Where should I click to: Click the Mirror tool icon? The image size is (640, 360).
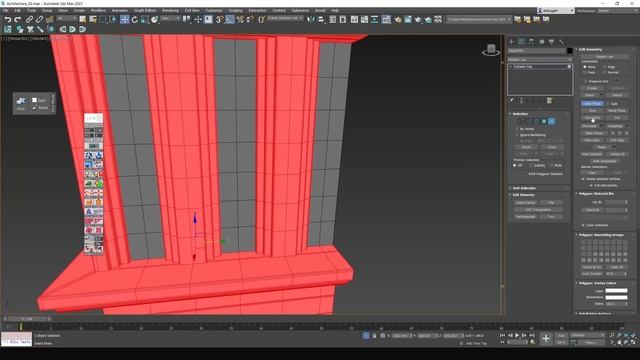[x=311, y=19]
